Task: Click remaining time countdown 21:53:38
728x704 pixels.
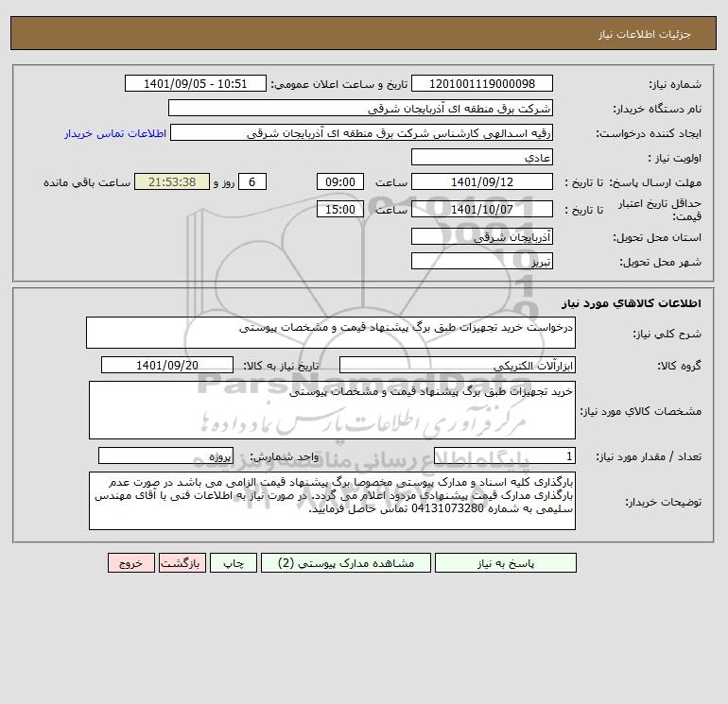Action: tap(172, 182)
